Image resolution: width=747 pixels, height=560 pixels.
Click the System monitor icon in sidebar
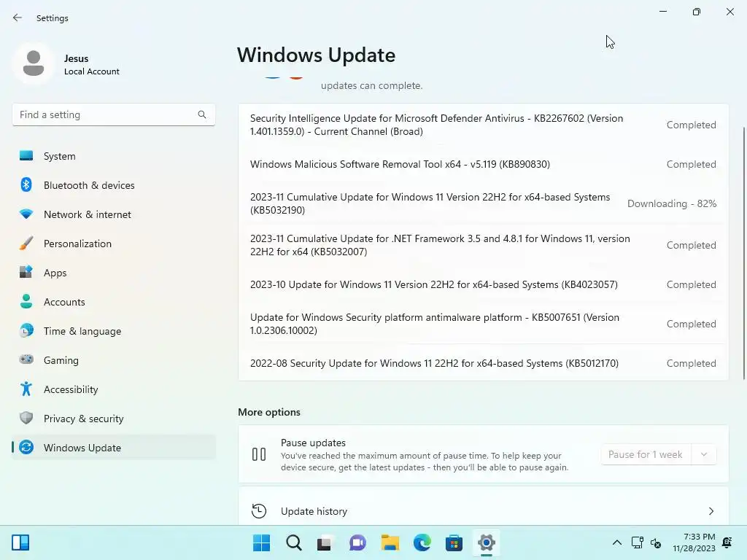26,156
